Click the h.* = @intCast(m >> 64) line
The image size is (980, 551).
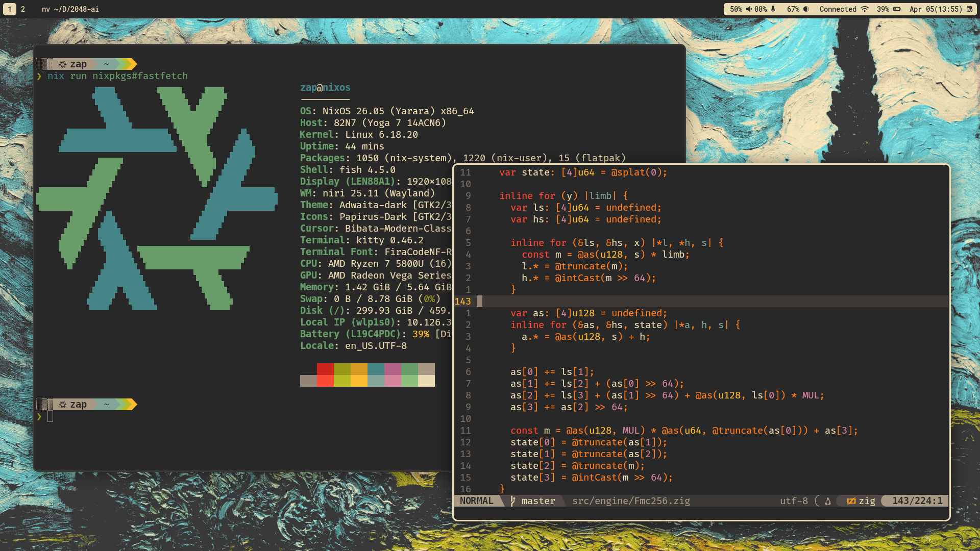[x=589, y=278]
